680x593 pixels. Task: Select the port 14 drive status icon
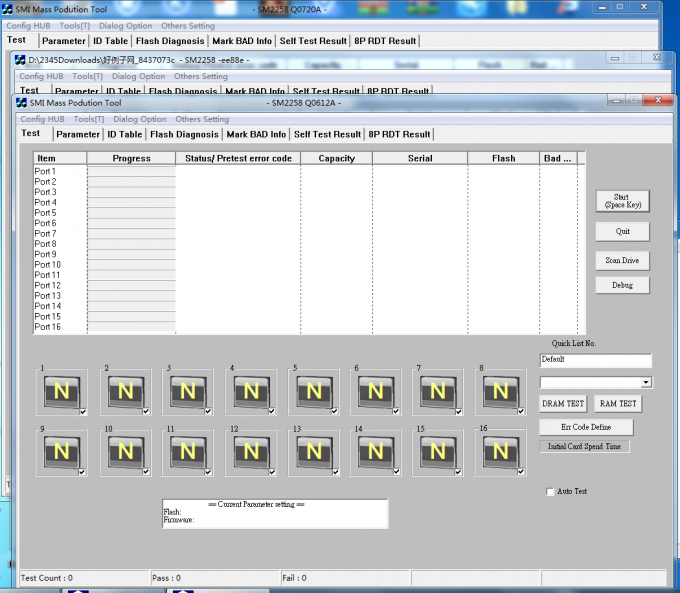click(x=376, y=452)
